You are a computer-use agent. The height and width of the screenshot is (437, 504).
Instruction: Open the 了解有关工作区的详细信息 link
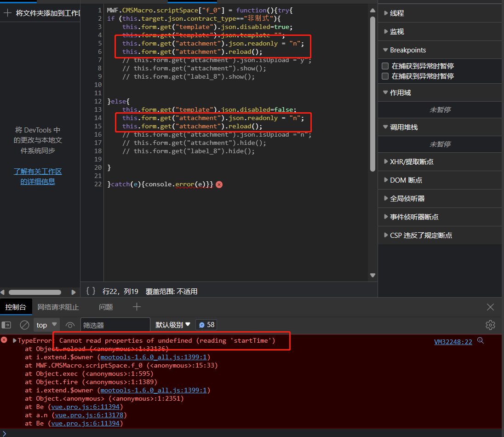tap(38, 177)
